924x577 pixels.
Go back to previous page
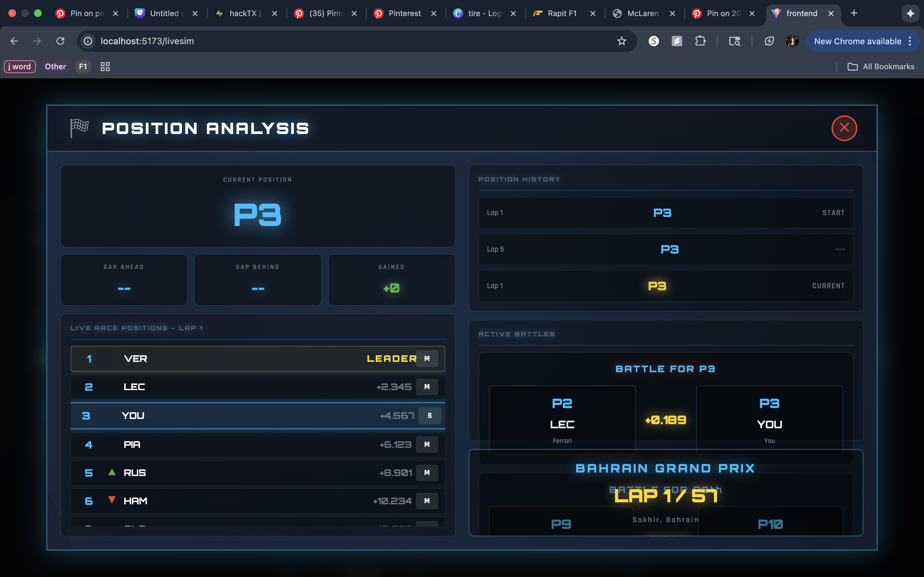(x=14, y=41)
